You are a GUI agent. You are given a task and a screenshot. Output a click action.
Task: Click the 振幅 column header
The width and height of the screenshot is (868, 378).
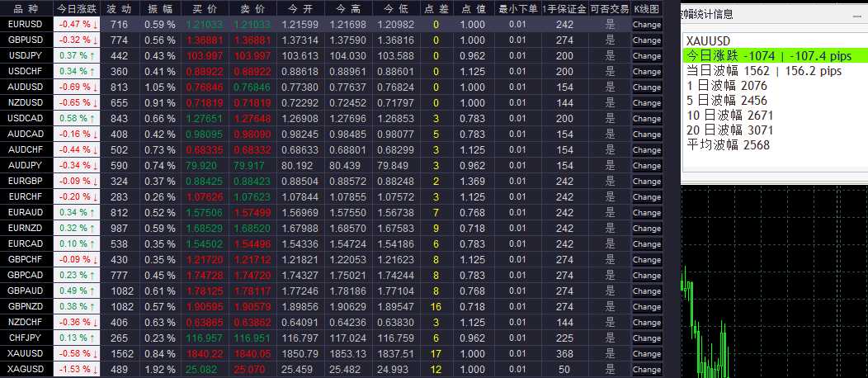coord(159,9)
